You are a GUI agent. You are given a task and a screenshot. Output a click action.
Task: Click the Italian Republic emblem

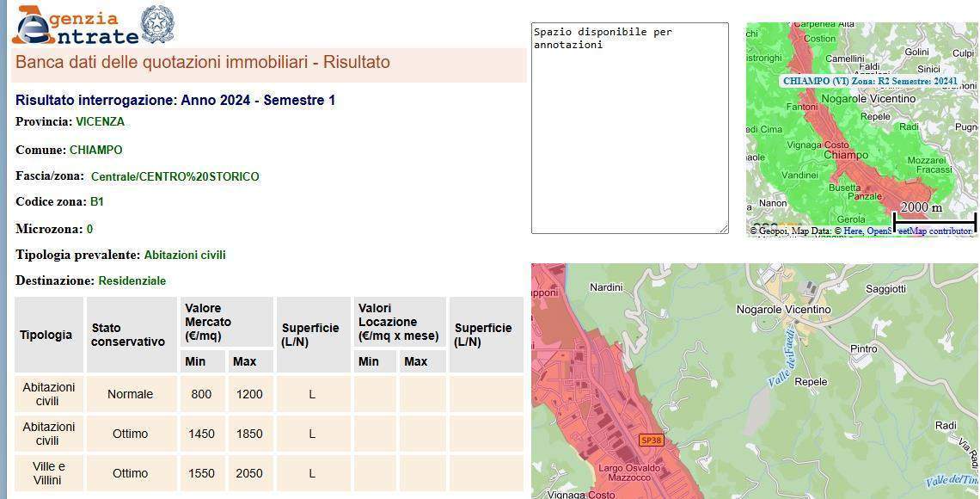coord(156,23)
